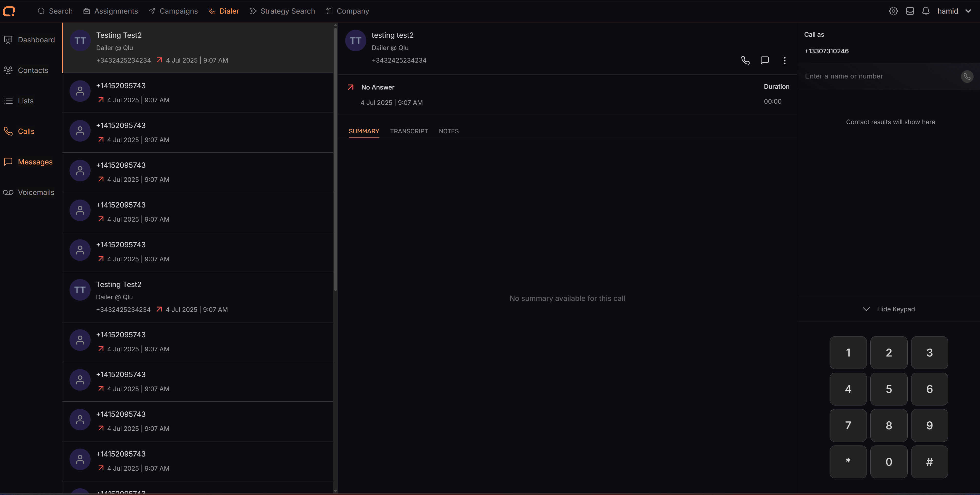Open the NOTES tab

click(448, 131)
